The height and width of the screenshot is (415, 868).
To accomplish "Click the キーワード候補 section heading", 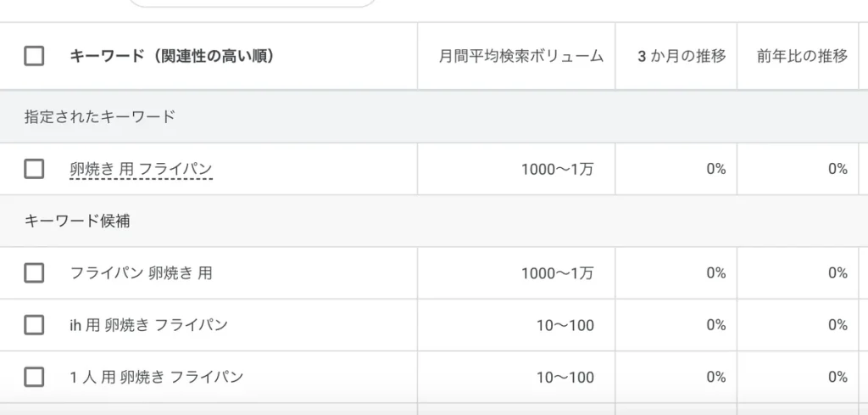I will tap(76, 222).
